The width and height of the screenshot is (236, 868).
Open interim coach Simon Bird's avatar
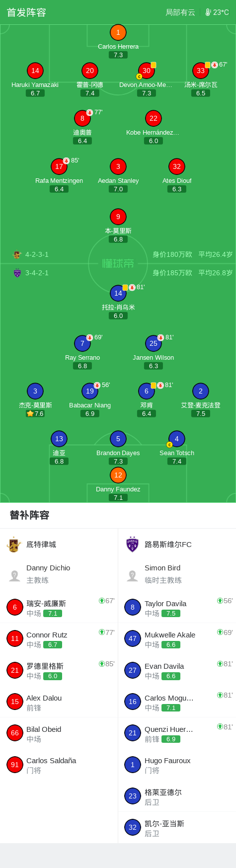[x=132, y=575]
